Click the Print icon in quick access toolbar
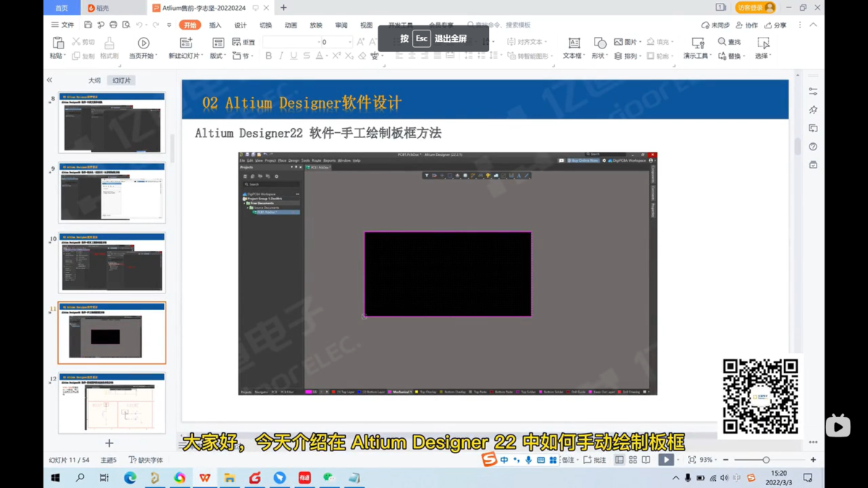The image size is (868, 488). [113, 25]
